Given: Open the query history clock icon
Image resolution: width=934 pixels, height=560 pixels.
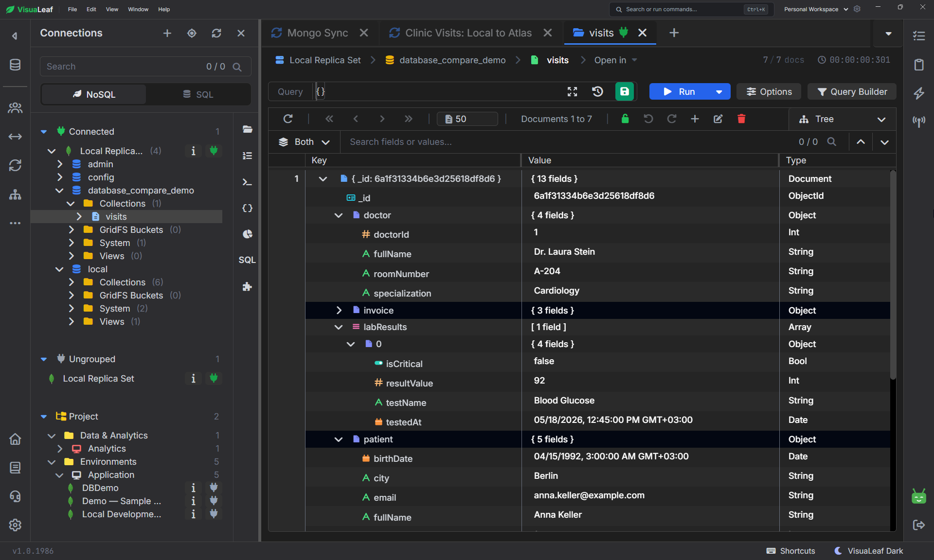Looking at the screenshot, I should (x=598, y=92).
